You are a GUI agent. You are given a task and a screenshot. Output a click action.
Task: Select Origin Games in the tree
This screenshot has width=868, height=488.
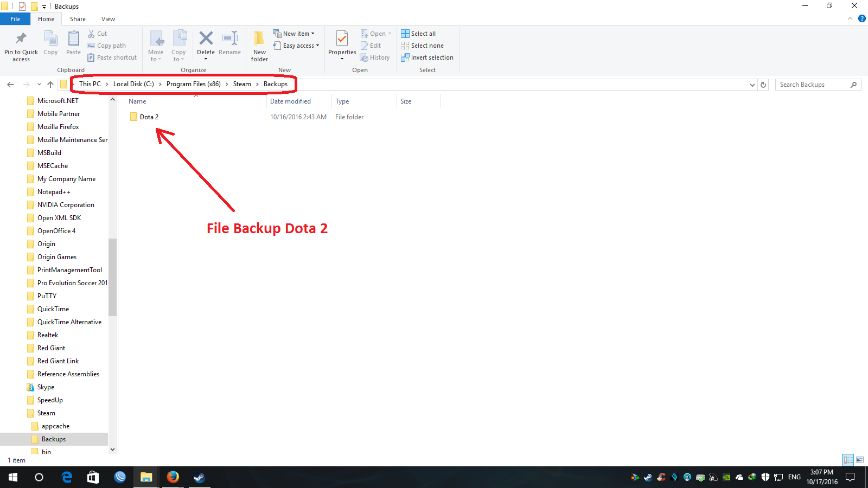tap(52, 257)
